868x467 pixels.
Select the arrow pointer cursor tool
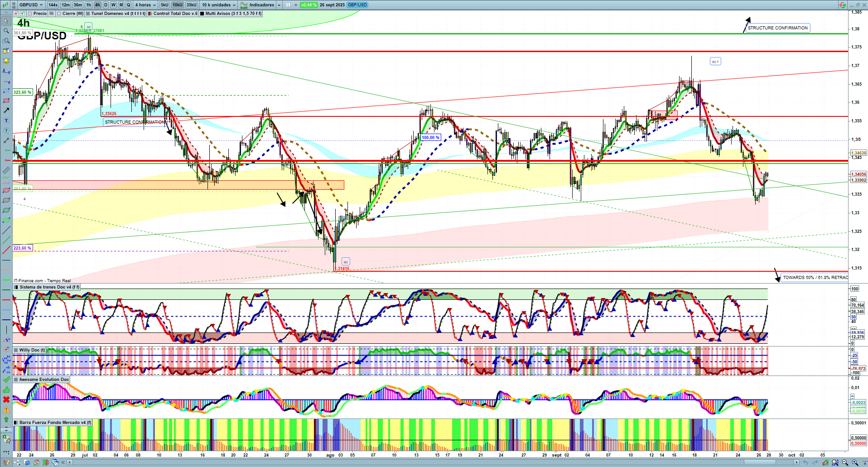tap(6, 21)
